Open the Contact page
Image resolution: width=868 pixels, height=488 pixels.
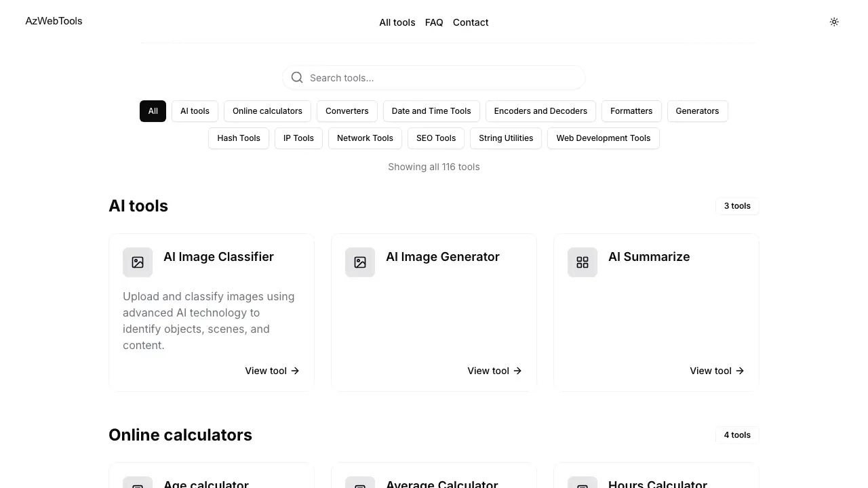(471, 22)
